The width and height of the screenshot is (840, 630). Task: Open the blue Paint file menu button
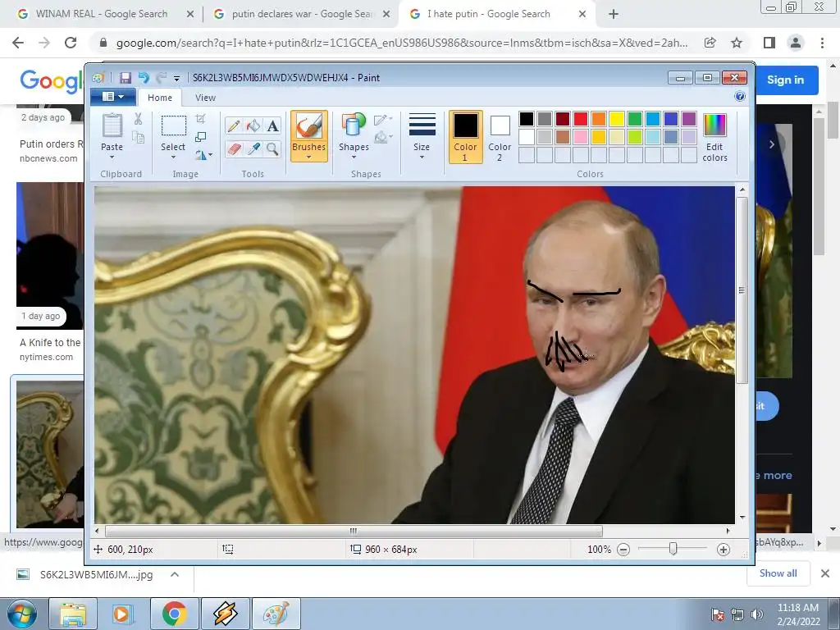pyautogui.click(x=113, y=97)
